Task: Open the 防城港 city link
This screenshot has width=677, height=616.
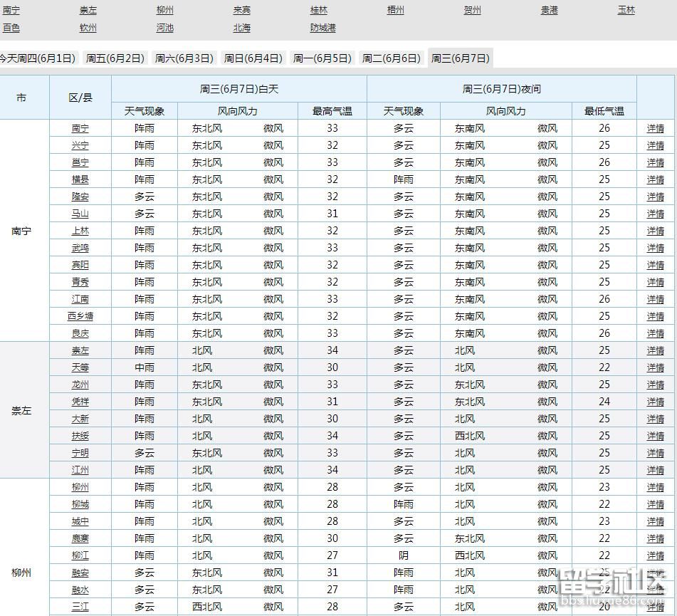Action: point(322,28)
